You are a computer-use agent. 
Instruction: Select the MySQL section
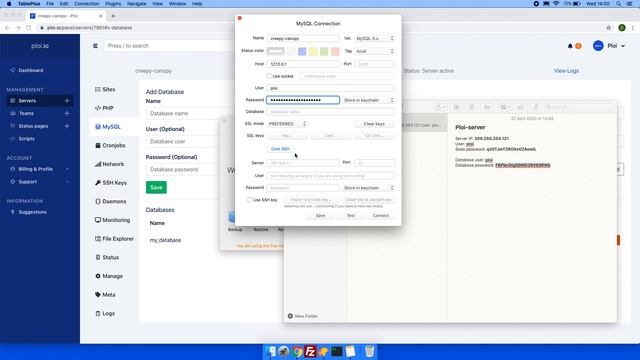click(108, 127)
